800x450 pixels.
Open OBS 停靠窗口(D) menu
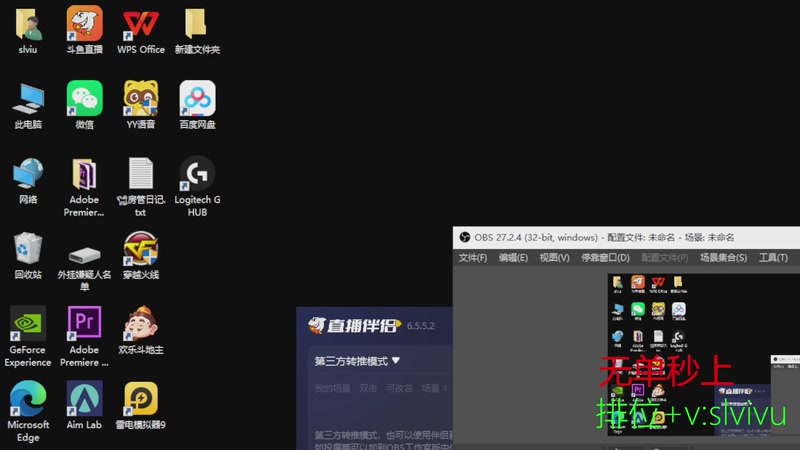[x=605, y=258]
